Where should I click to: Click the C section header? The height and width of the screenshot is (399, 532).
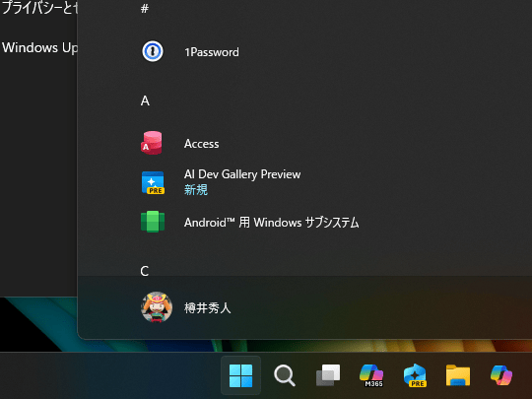click(145, 271)
